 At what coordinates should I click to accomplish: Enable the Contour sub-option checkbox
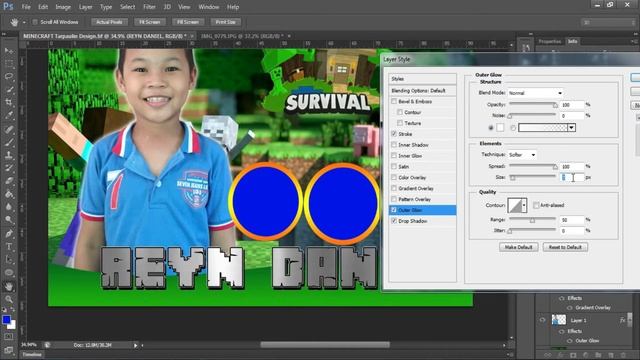click(400, 112)
